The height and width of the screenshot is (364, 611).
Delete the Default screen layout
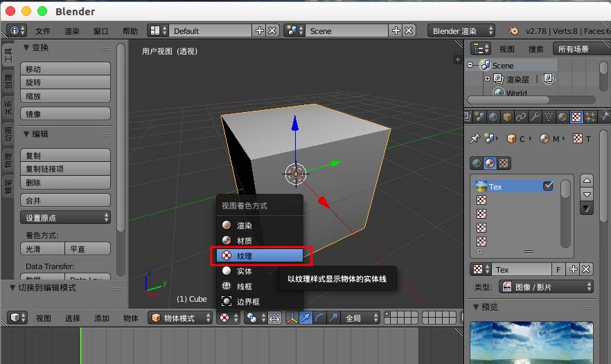point(272,30)
